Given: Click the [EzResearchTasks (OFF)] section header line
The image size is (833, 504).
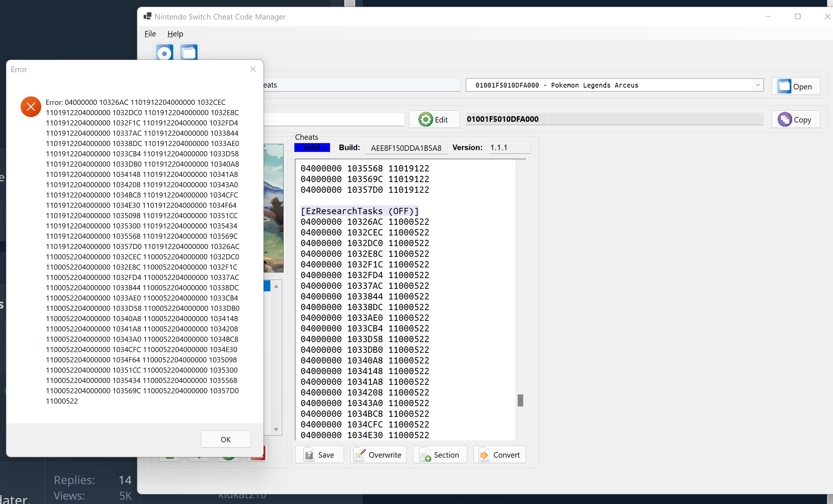Looking at the screenshot, I should (359, 211).
